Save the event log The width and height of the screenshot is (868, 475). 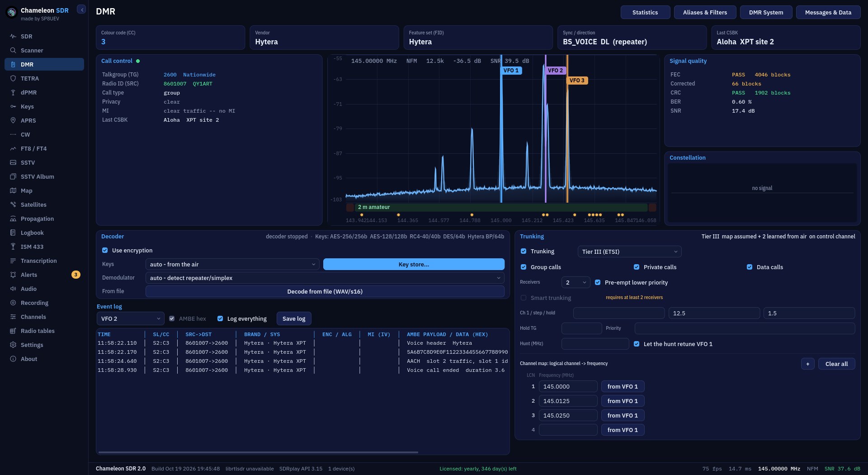(x=294, y=318)
